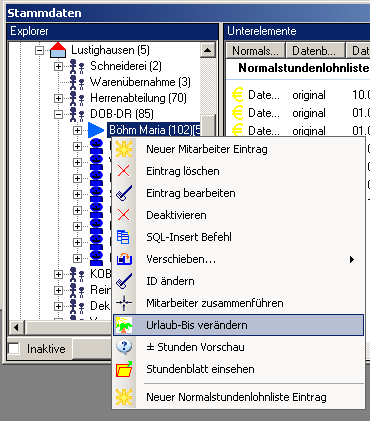Viewport: 370px width, 421px height.
Task: Click the explorer scrollbar up arrow
Action: click(208, 50)
